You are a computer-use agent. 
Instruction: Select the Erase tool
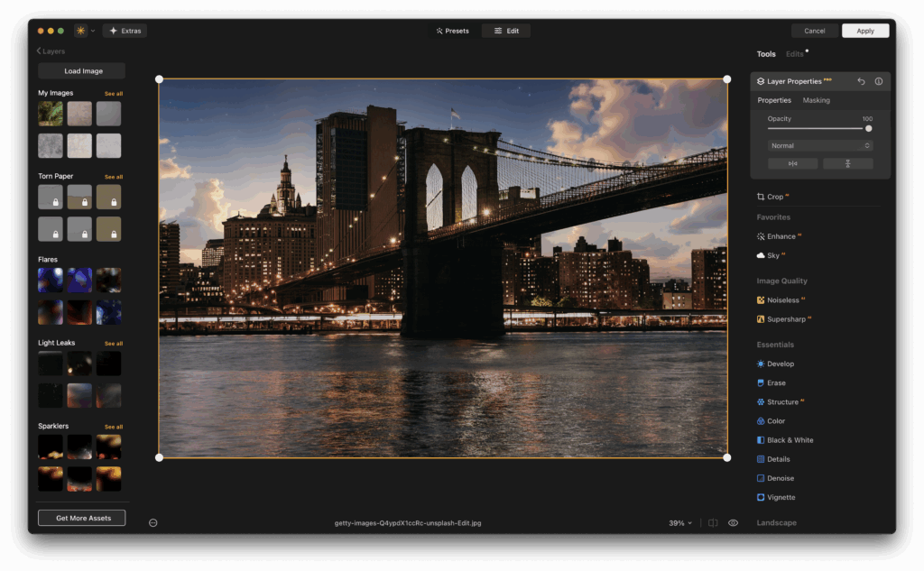776,383
